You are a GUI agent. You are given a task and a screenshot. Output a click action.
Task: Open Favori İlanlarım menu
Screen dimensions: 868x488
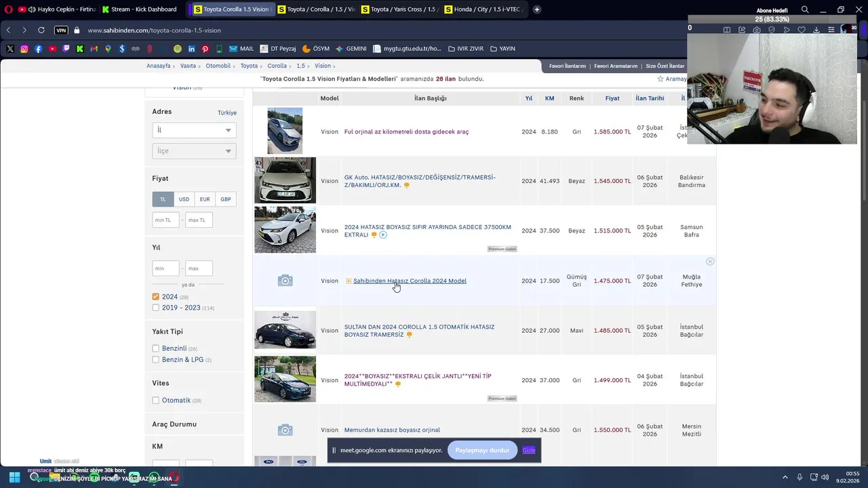coord(567,66)
